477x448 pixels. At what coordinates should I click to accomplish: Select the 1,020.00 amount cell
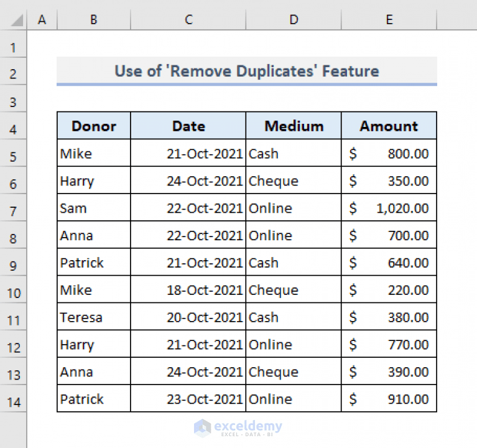(x=389, y=208)
